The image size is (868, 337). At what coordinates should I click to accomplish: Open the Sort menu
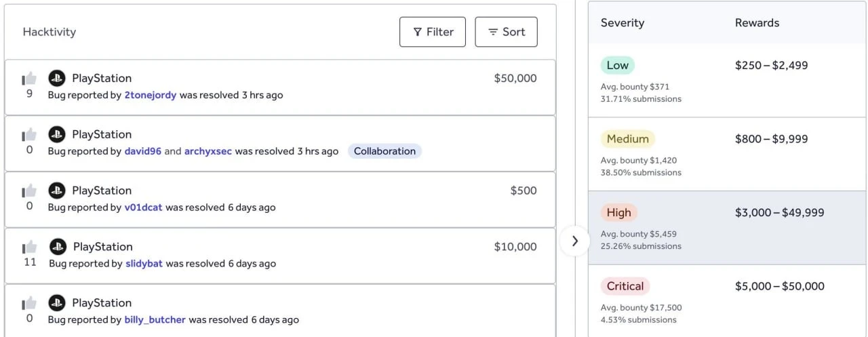coord(507,32)
